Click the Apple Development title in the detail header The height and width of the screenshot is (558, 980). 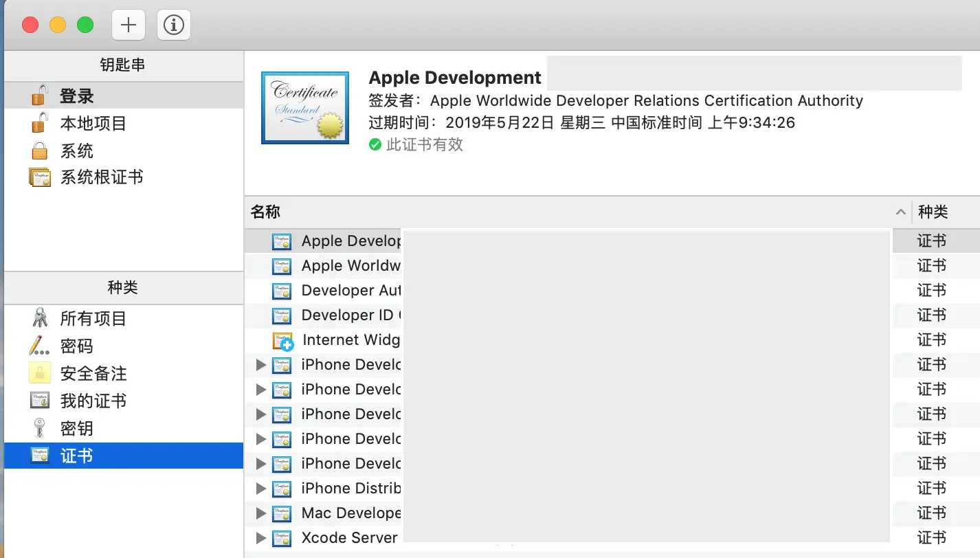(x=455, y=78)
